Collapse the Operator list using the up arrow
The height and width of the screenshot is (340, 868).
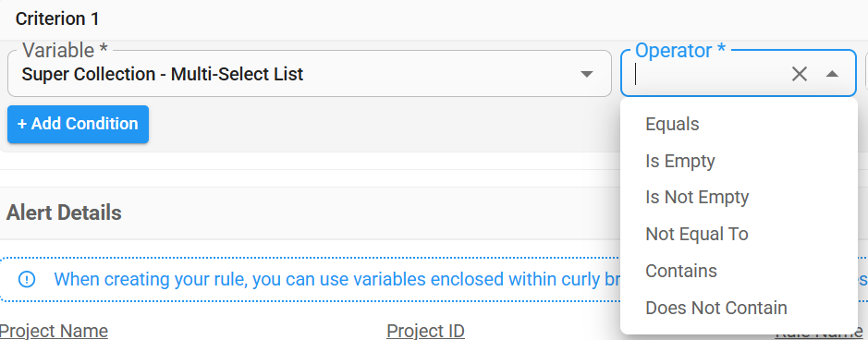(x=832, y=74)
